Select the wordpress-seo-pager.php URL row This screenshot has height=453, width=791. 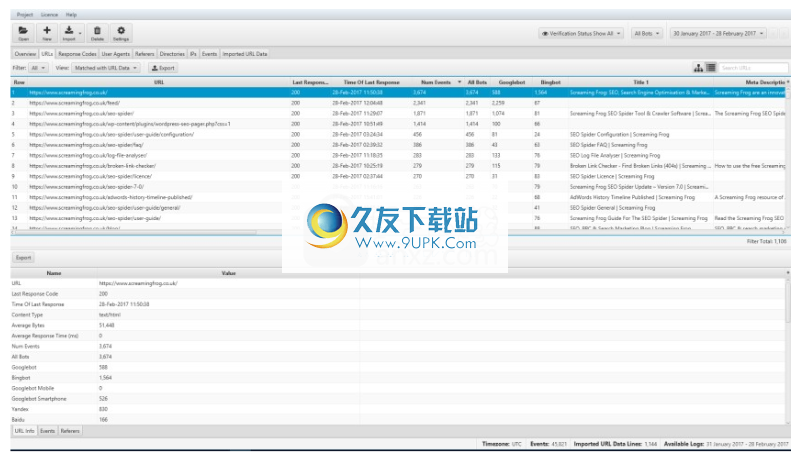(399, 124)
